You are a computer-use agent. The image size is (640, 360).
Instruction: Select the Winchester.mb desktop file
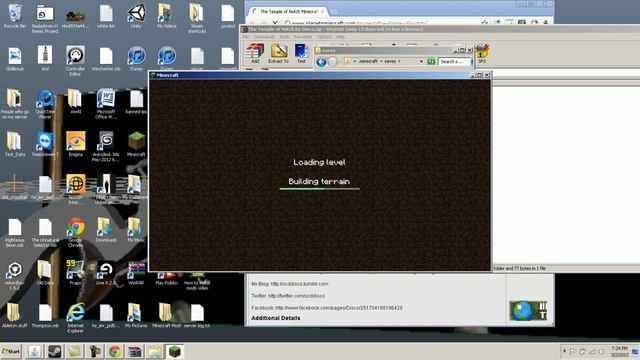coord(106,58)
